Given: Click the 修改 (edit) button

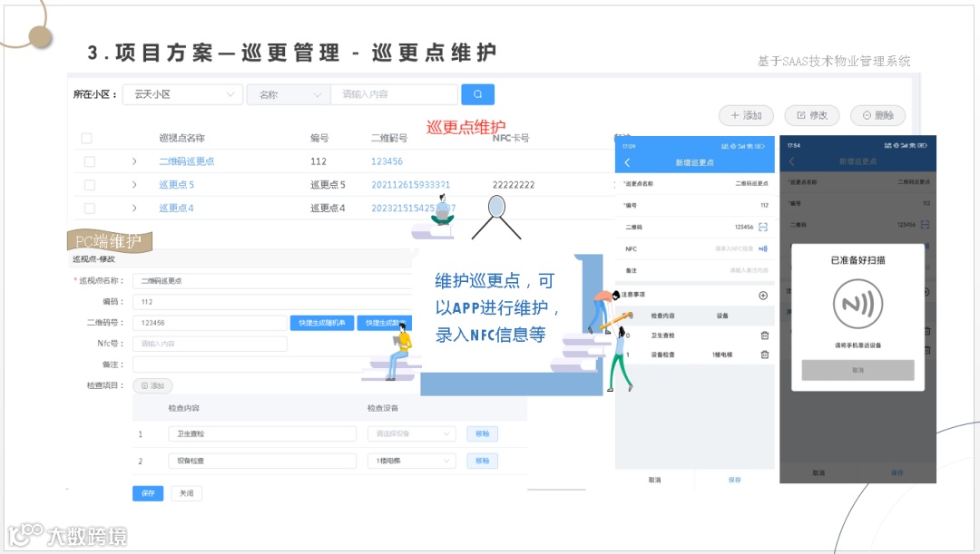Looking at the screenshot, I should coord(812,115).
